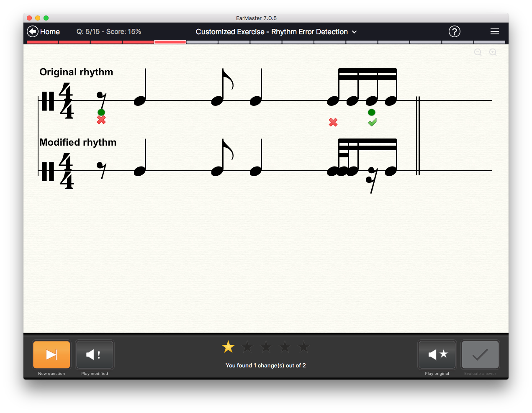Screen dimensions: 532x413
Task: Click the green checkmark under the sixteenth group
Action: (x=372, y=122)
